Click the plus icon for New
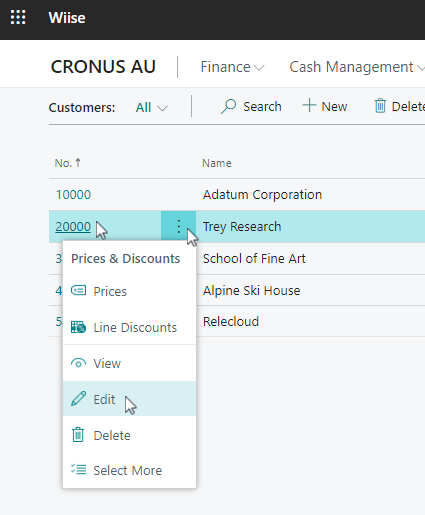The width and height of the screenshot is (425, 515). 309,105
